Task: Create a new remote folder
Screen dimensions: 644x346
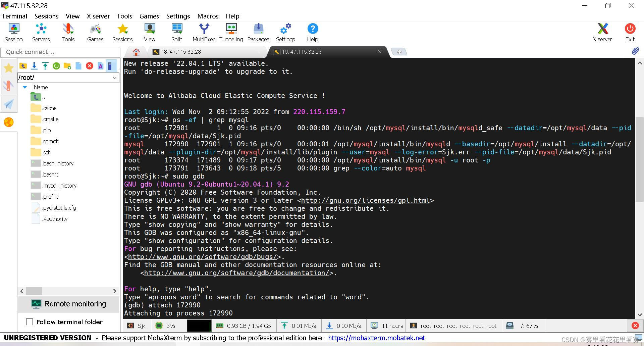Action: pos(67,66)
